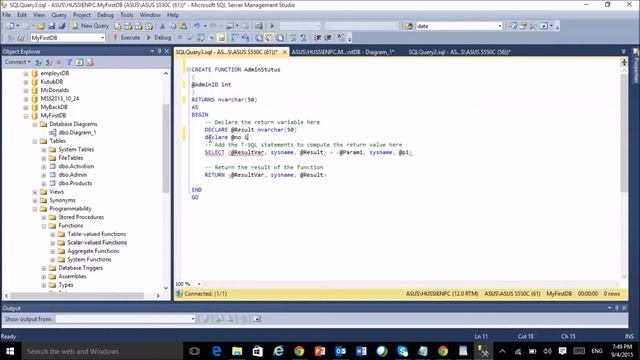Open the View menu
Image resolution: width=640 pixels, height=360 pixels.
coord(39,15)
